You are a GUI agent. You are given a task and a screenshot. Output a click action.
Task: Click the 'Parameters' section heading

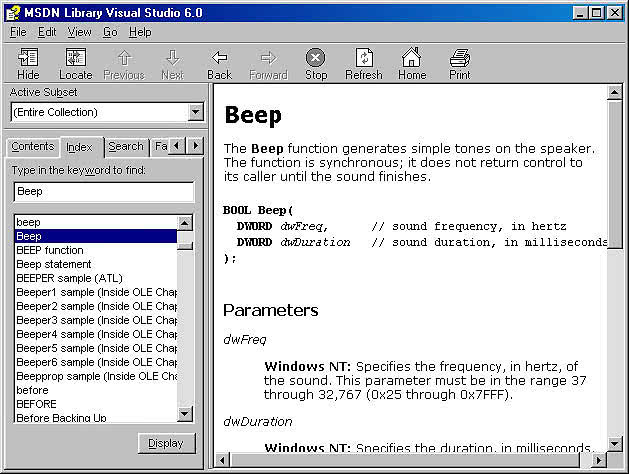click(x=271, y=310)
